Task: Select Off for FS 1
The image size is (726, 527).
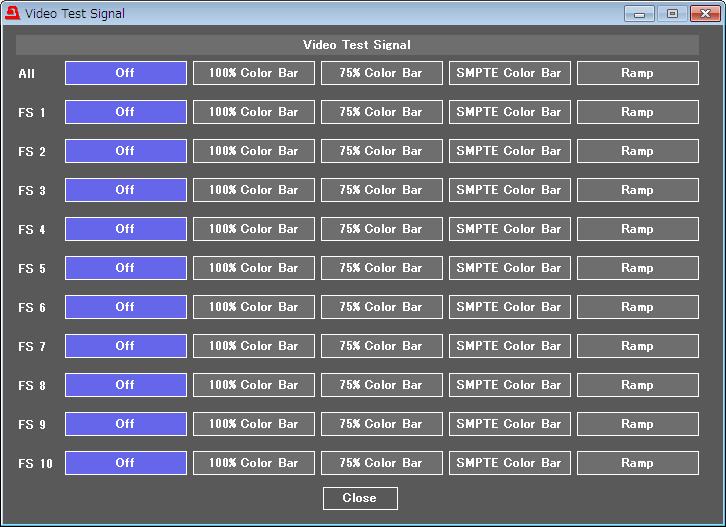Action: click(126, 112)
